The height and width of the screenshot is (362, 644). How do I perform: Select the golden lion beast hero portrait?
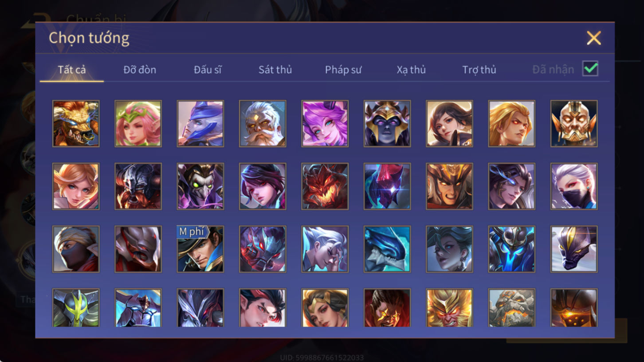76,123
